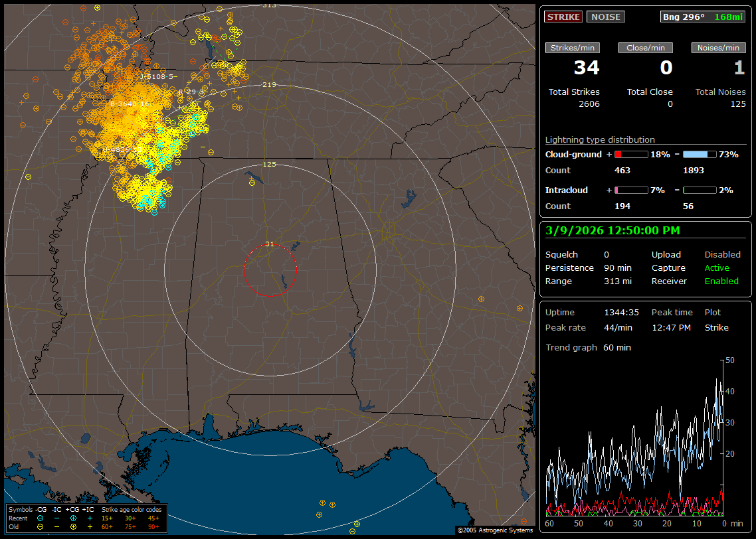Click the cyan recent +CG legend symbol
The image size is (756, 539).
(73, 518)
